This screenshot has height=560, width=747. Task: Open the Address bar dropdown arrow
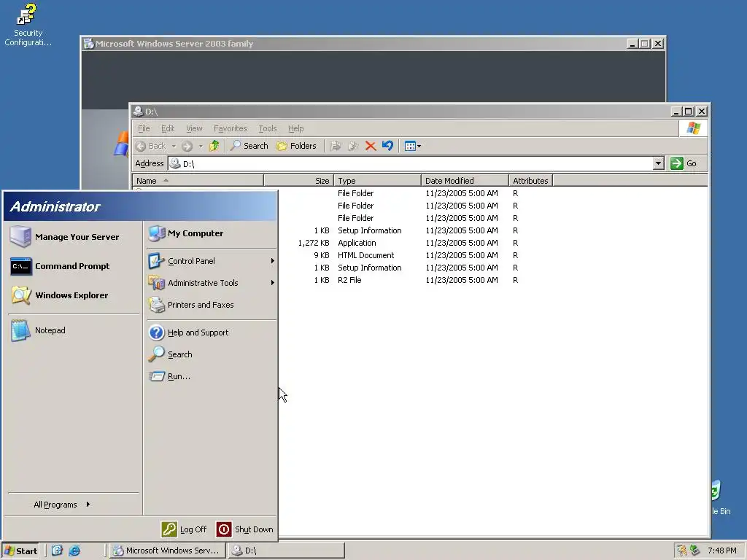coord(659,164)
